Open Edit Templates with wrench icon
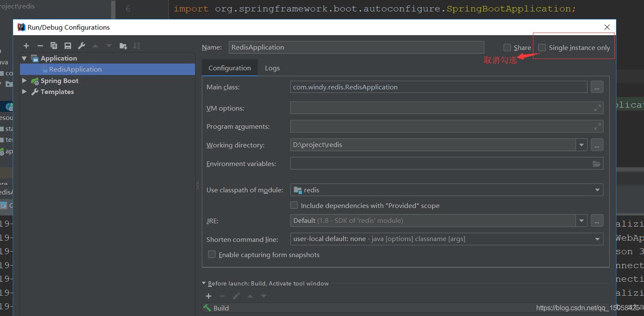 81,46
